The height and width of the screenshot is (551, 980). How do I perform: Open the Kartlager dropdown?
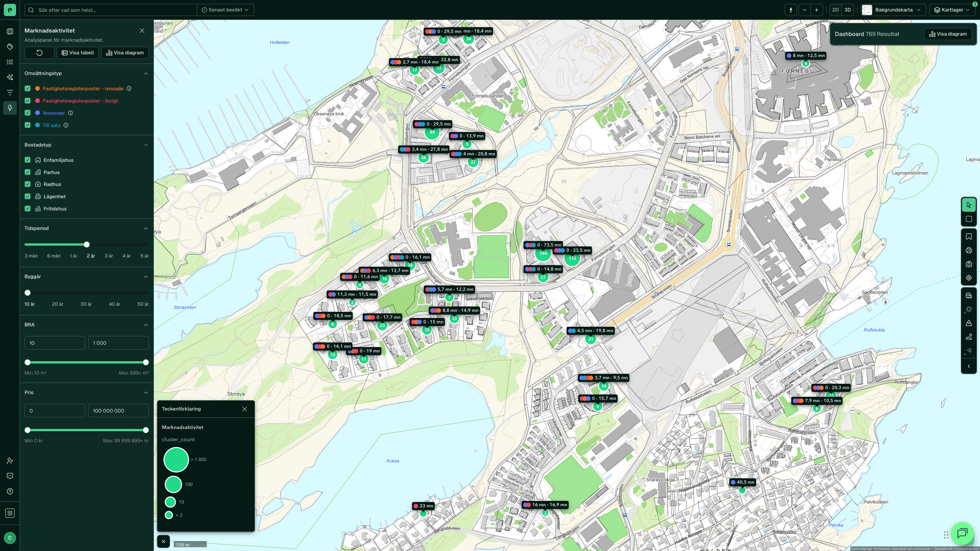(952, 10)
